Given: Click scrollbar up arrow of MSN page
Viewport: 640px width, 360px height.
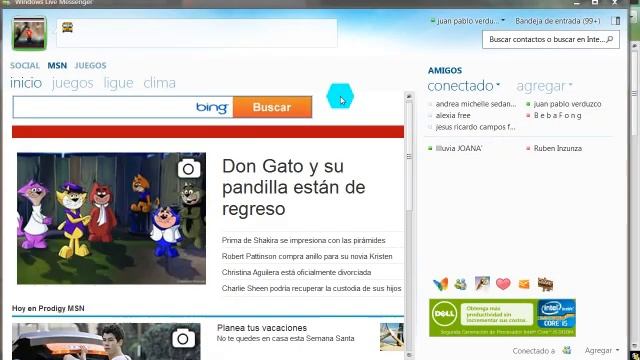Looking at the screenshot, I should [x=409, y=96].
